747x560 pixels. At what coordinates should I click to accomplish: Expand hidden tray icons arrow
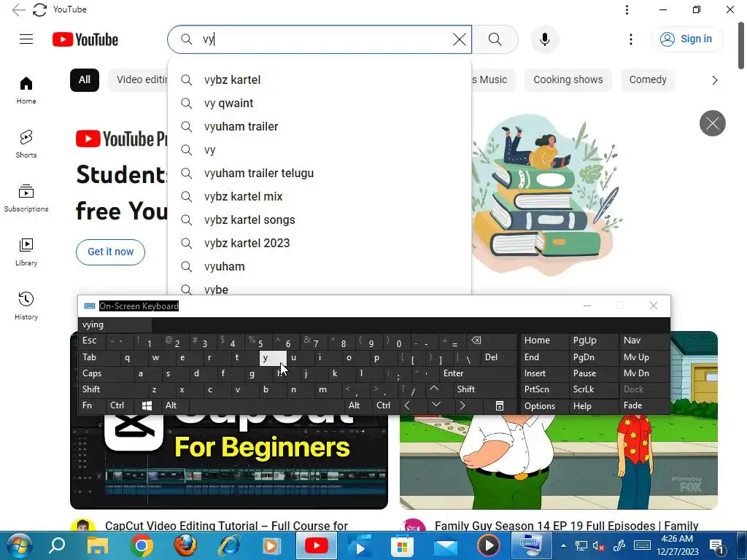tap(563, 545)
